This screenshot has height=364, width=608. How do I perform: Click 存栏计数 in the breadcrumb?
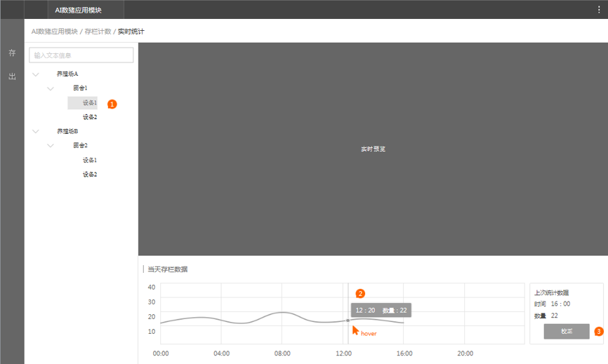pyautogui.click(x=98, y=32)
